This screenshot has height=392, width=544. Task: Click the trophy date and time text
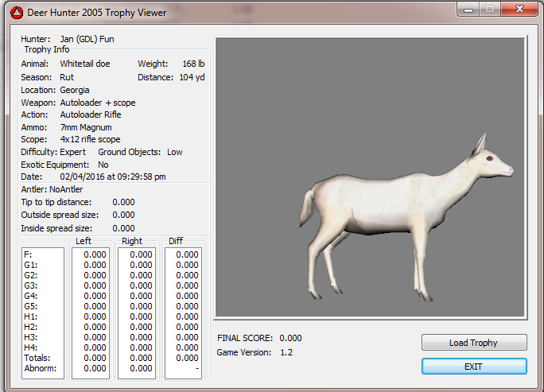[x=123, y=177]
